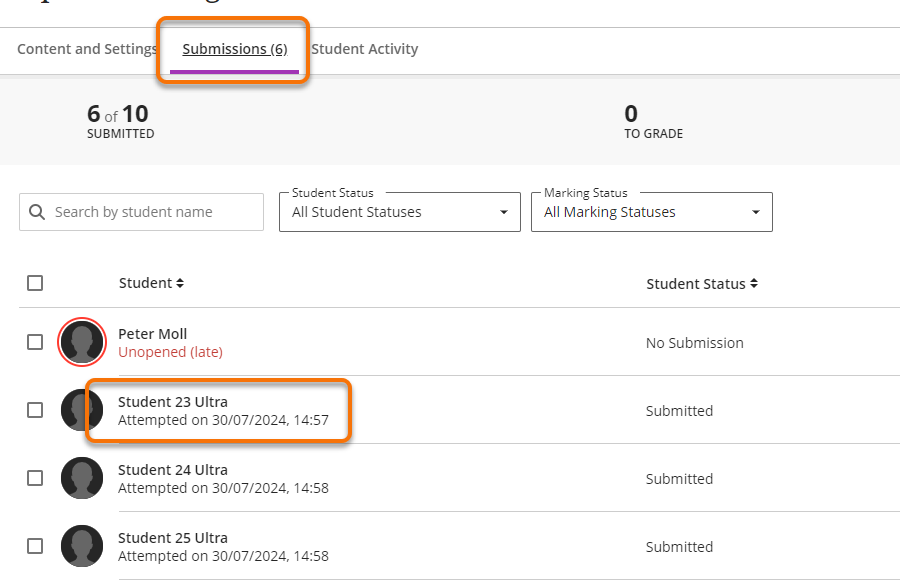Click Peter Moll's name to view details
Screen dimensions: 900x582
tap(152, 333)
